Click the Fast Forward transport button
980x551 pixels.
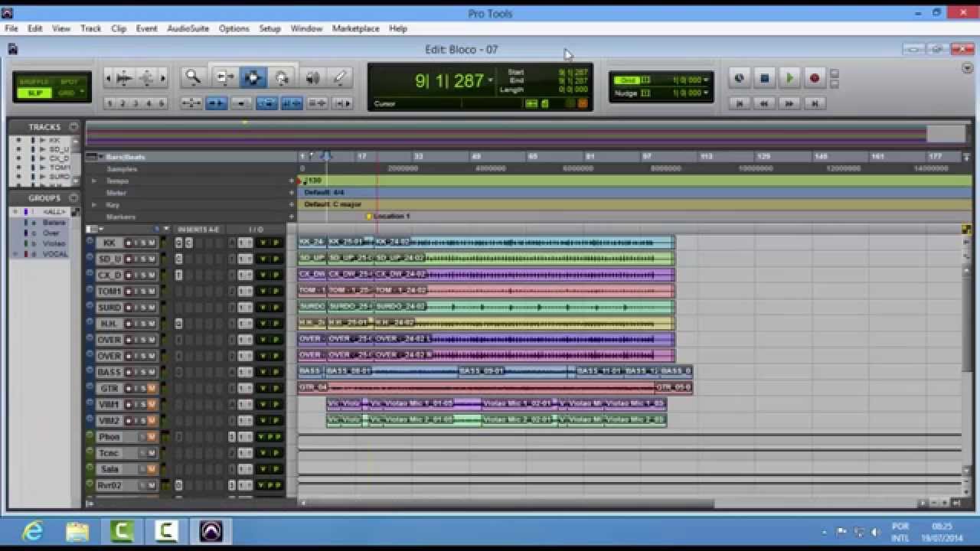(789, 103)
